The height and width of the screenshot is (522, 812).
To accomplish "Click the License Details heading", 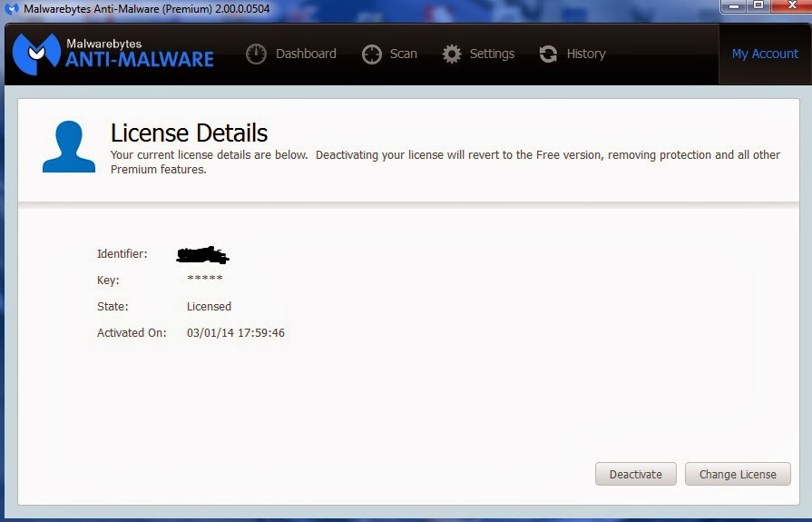I will click(189, 133).
